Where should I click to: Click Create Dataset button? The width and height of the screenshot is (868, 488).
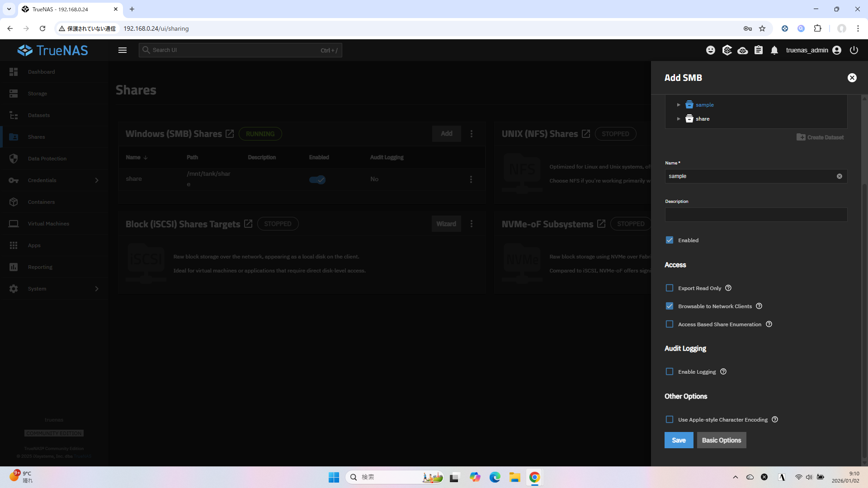coord(820,137)
